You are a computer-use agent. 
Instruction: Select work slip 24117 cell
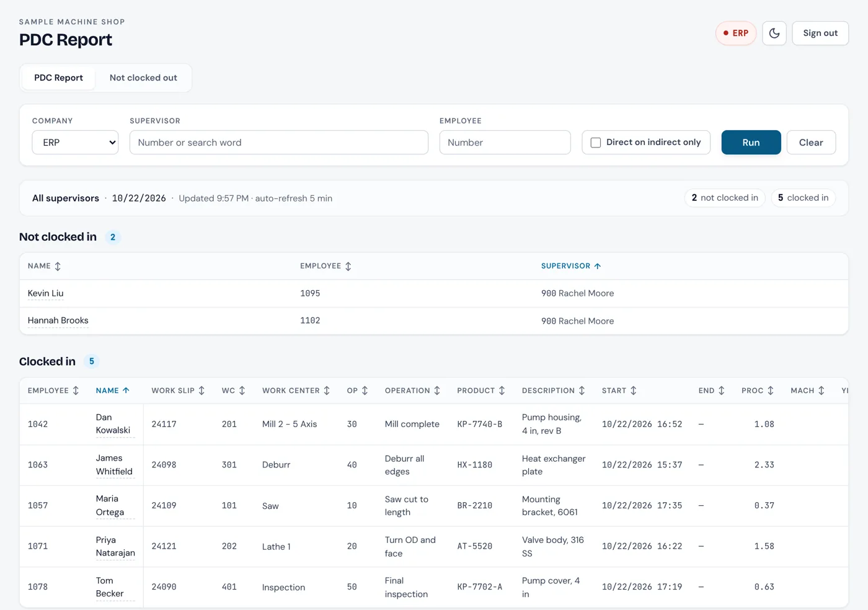coord(164,425)
